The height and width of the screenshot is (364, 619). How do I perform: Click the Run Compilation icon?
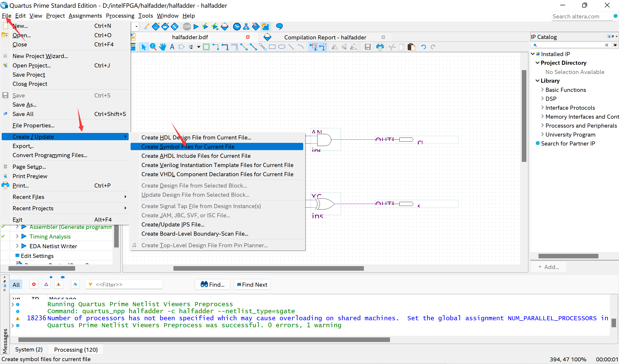[x=196, y=27]
